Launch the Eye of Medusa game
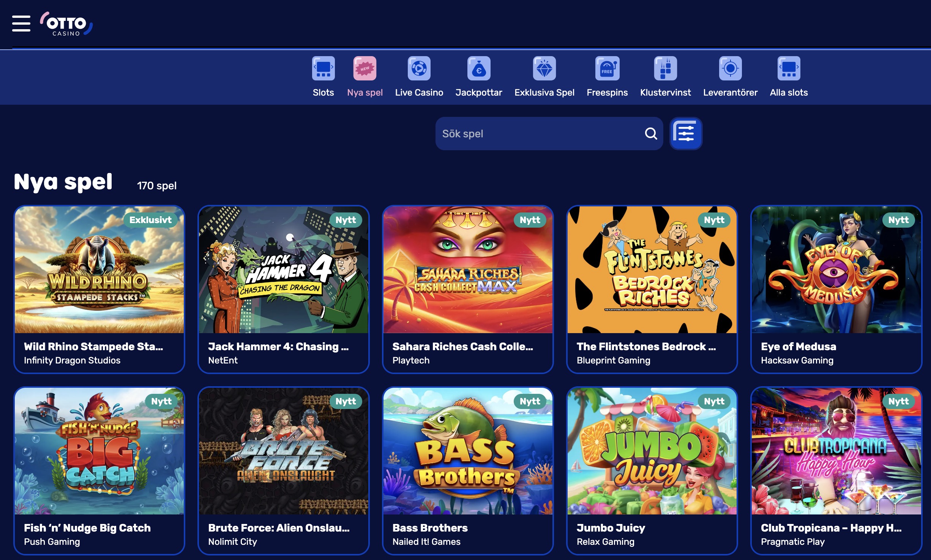931x560 pixels. [x=836, y=270]
